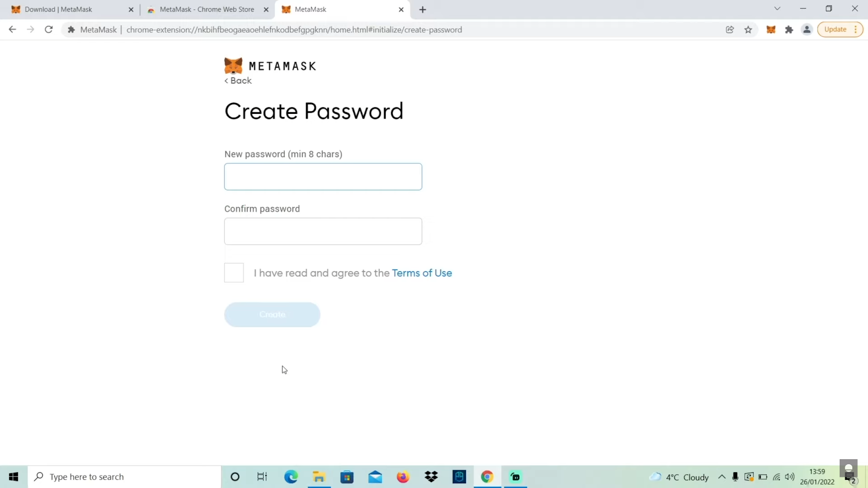Click the Create button
Screen dimensions: 868x488
(x=272, y=314)
